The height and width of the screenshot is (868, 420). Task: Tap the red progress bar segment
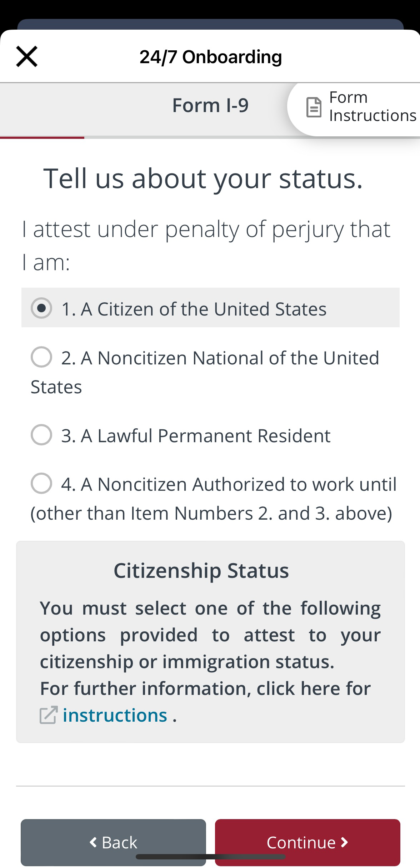click(x=42, y=137)
